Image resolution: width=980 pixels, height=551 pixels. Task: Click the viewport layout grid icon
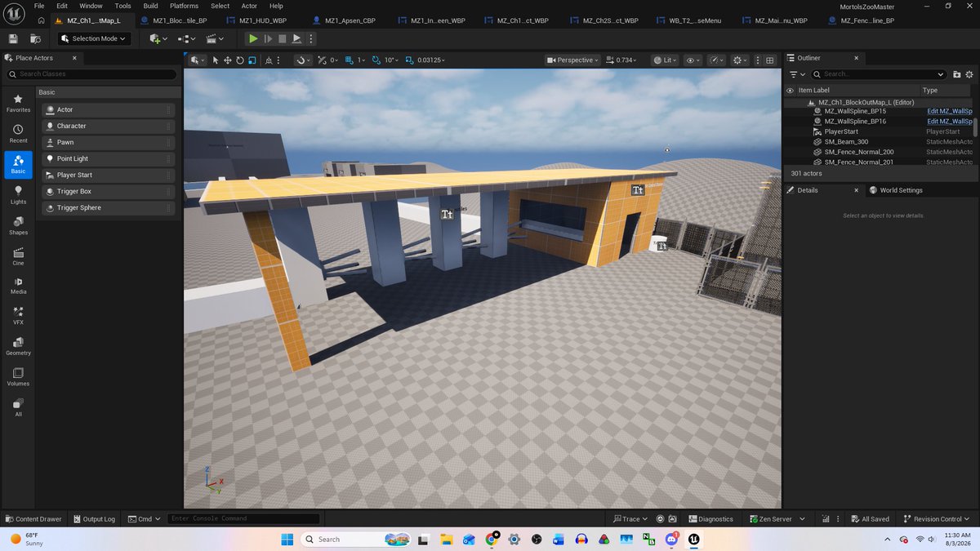click(x=768, y=60)
